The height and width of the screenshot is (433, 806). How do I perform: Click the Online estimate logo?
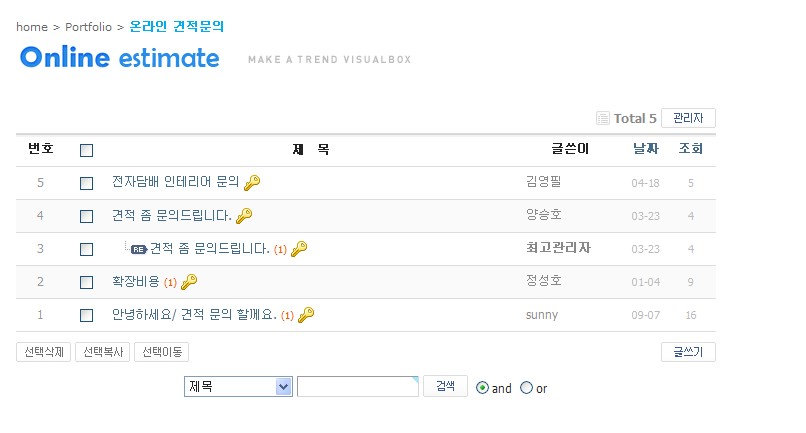pos(120,57)
